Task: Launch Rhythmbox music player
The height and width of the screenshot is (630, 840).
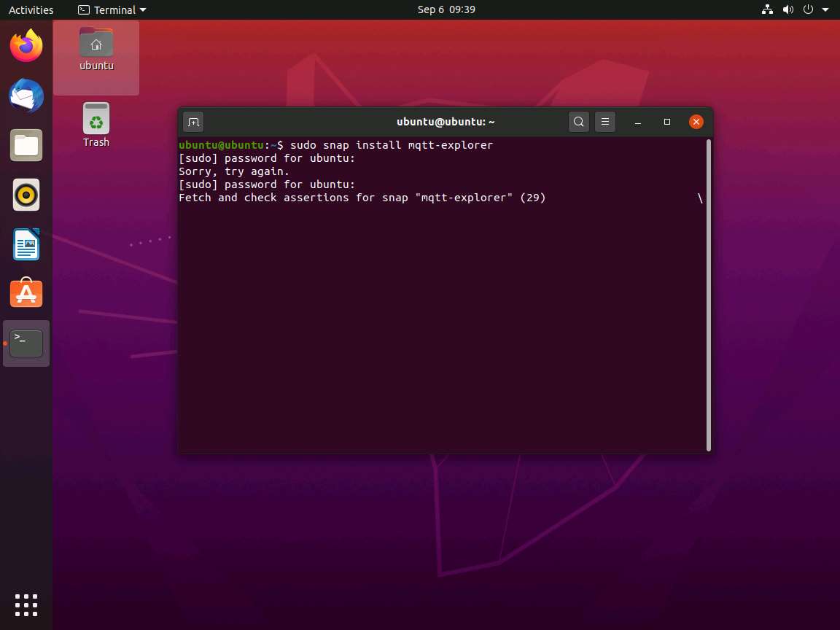Action: 26,195
